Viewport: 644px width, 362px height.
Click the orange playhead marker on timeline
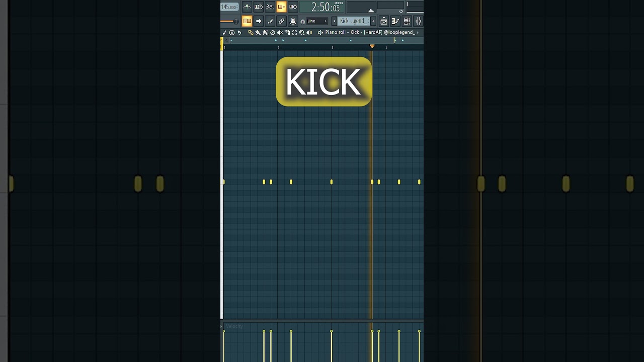372,46
